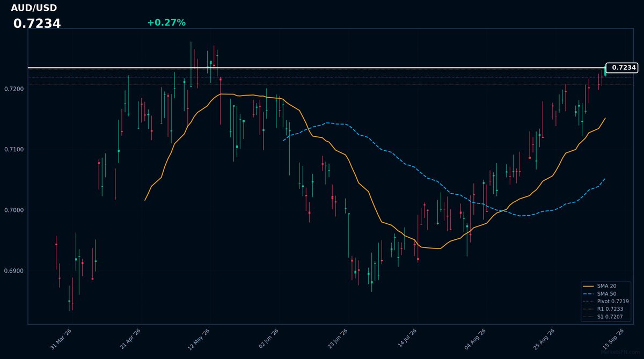Click the large 0.7234 price readout
The image size is (644, 359).
pyautogui.click(x=37, y=24)
